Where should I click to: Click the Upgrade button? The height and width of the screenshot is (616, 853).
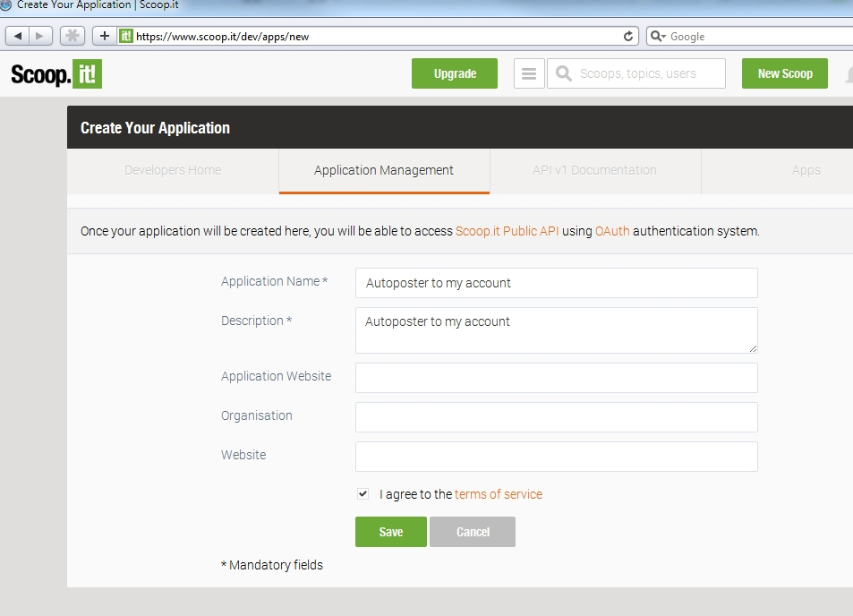[x=454, y=73]
